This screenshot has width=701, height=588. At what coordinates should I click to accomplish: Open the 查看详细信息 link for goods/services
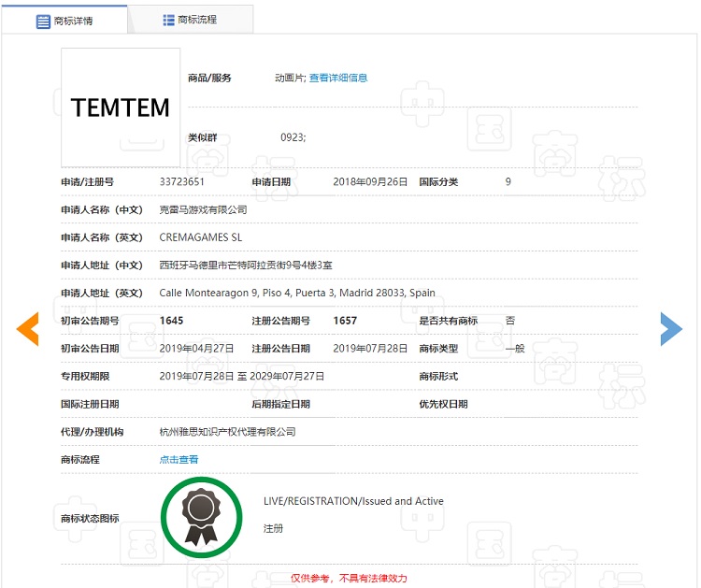[338, 78]
